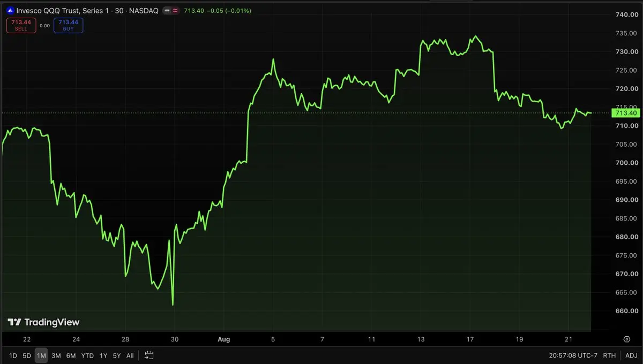
Task: Open chart settings gear below price scale
Action: tap(626, 339)
